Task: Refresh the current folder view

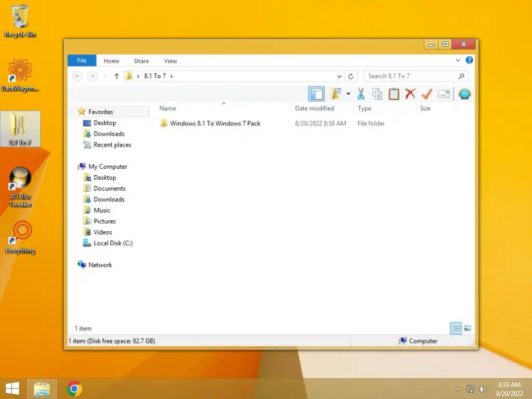Action: [351, 76]
